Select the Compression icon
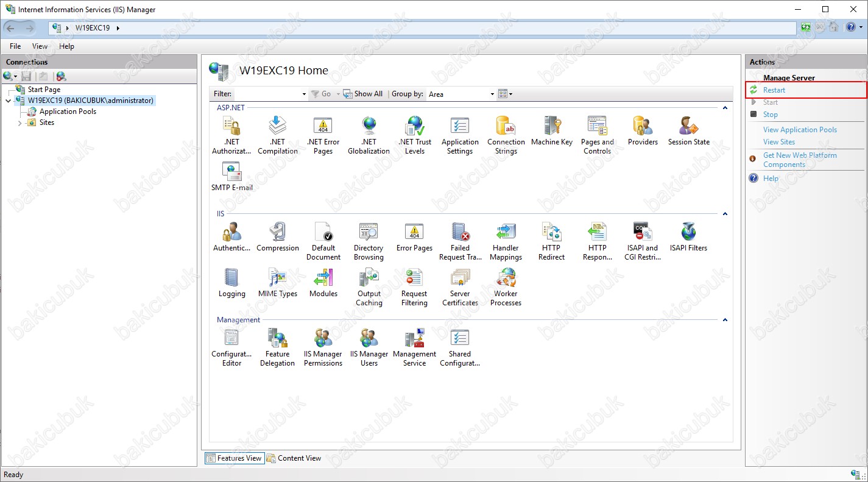 point(278,237)
